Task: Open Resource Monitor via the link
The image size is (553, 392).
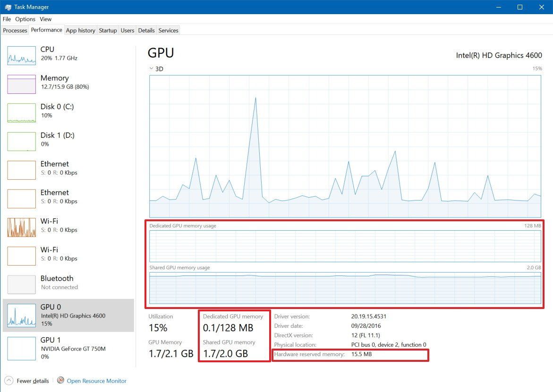Action: pos(96,381)
